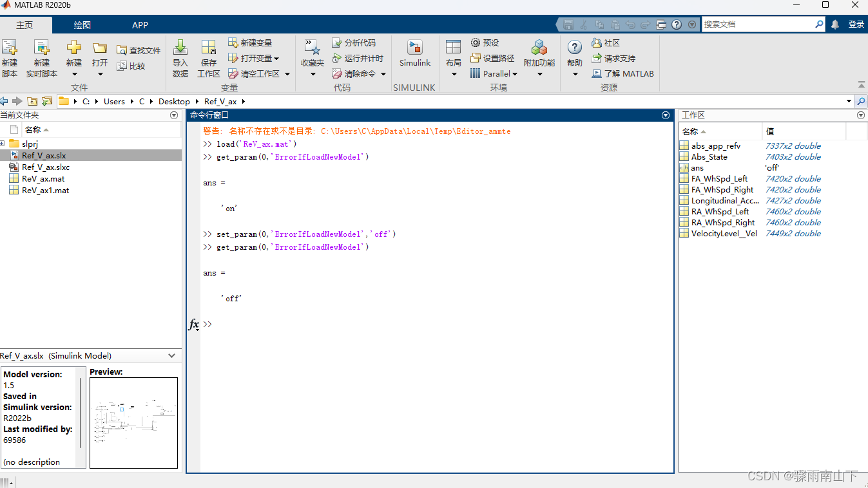Click Learn MATLAB (了解 MATLAB)

point(622,74)
